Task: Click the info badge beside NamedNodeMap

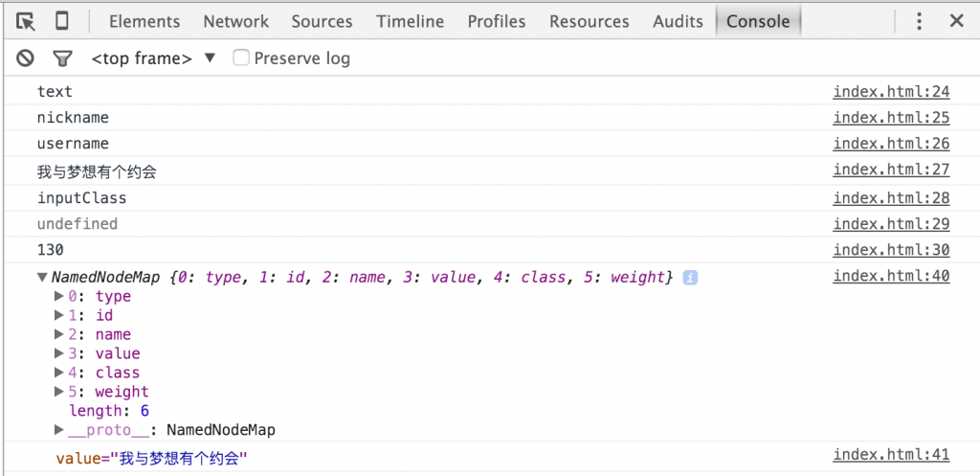Action: click(x=690, y=277)
